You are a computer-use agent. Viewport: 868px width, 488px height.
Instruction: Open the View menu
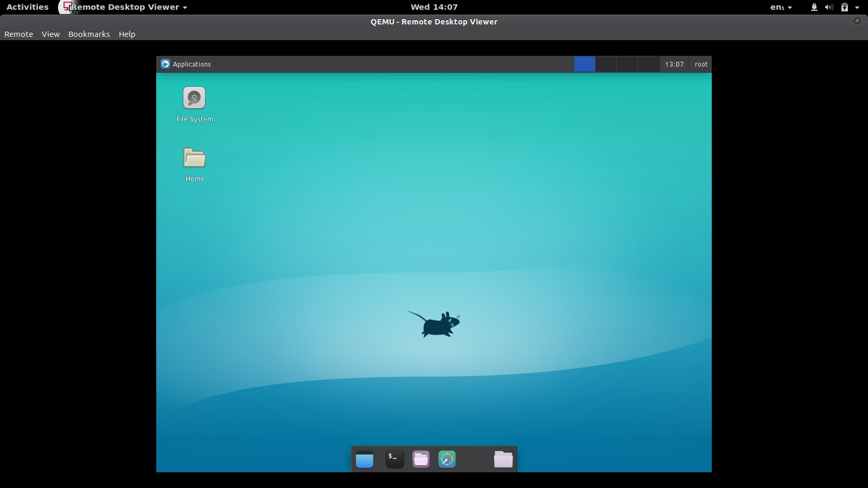tap(50, 34)
